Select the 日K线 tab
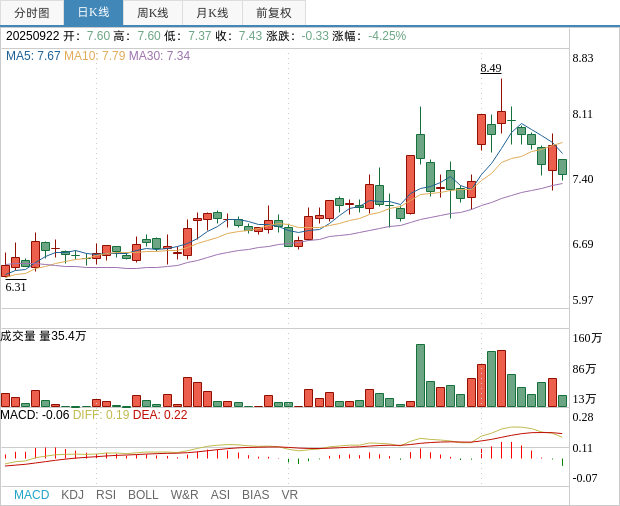The height and width of the screenshot is (506, 620). (93, 13)
